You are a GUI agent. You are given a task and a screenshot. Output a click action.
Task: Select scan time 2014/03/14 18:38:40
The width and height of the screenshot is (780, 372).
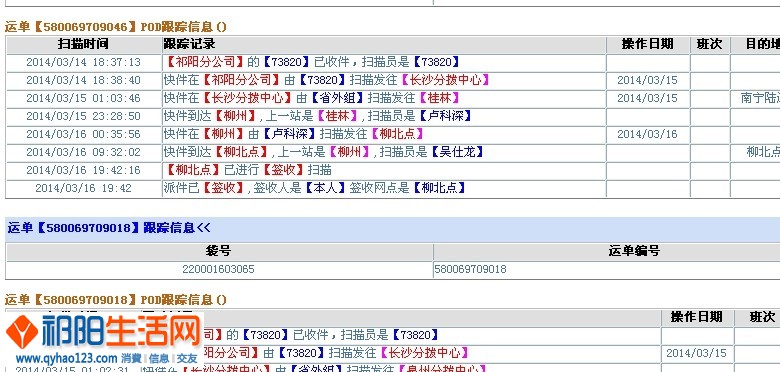(84, 80)
